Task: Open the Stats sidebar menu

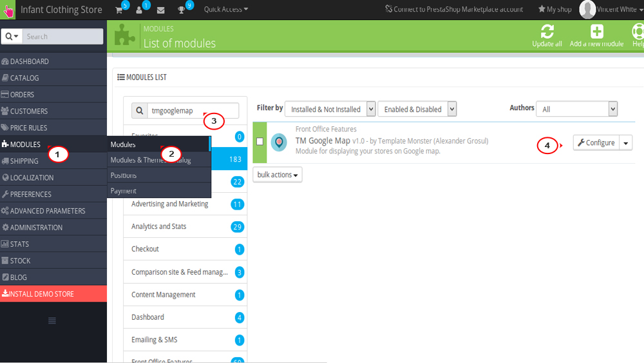Action: click(x=53, y=244)
